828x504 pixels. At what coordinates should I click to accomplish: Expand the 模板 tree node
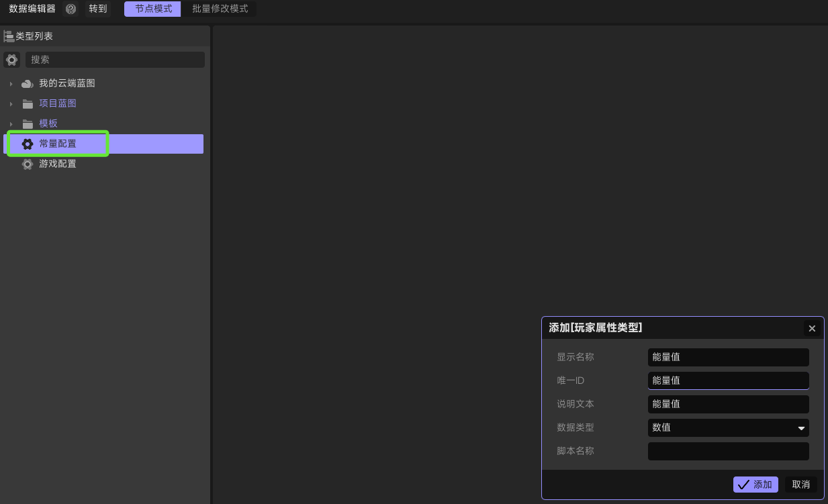[11, 124]
